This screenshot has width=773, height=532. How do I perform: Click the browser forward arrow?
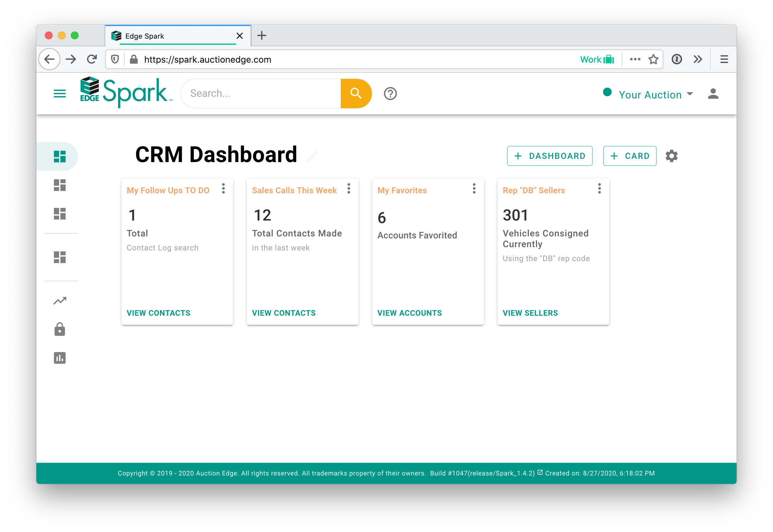click(x=71, y=59)
